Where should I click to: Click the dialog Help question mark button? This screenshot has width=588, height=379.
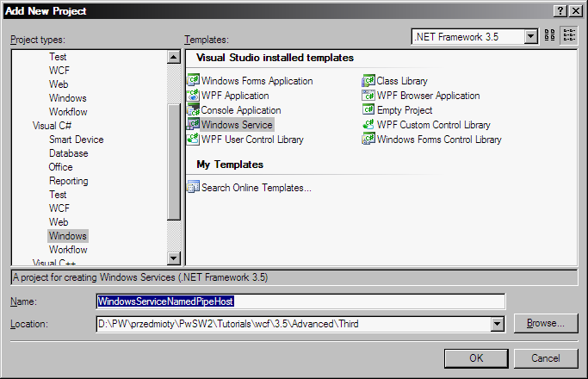[560, 11]
